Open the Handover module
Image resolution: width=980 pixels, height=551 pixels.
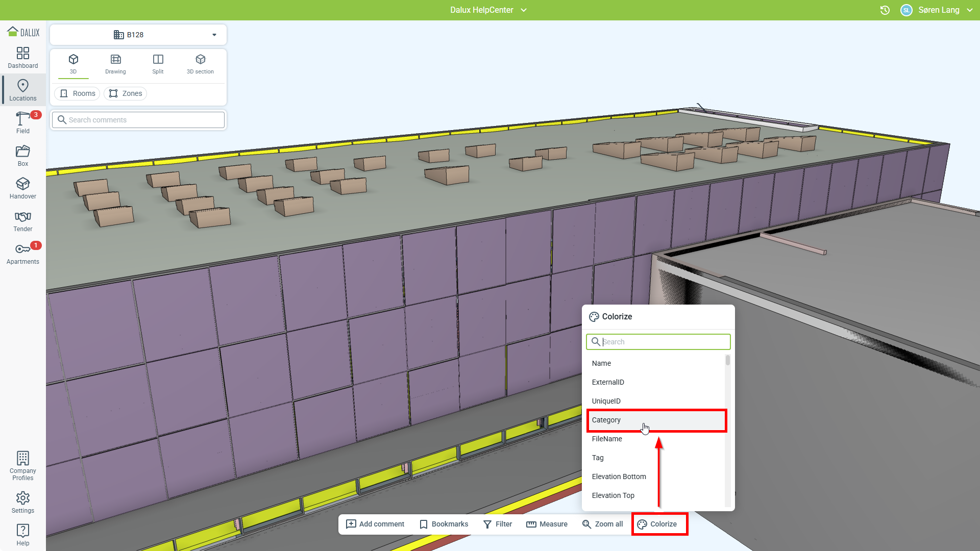coord(23,188)
